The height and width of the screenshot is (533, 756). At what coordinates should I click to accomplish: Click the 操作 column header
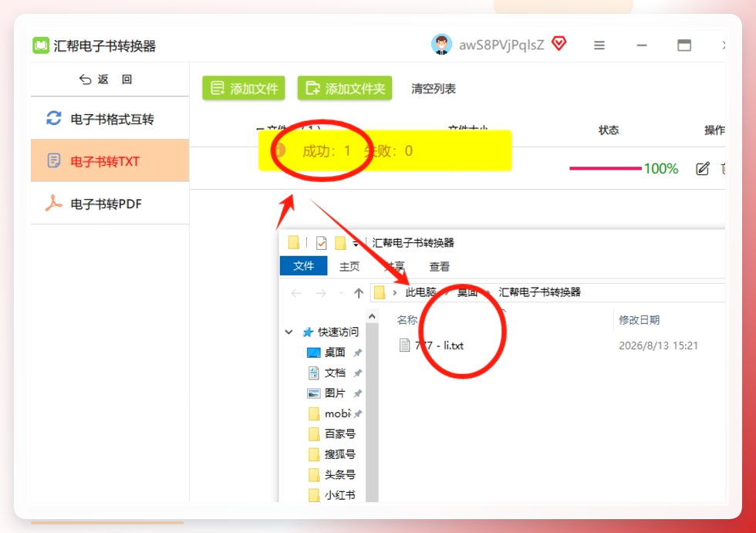tap(714, 130)
